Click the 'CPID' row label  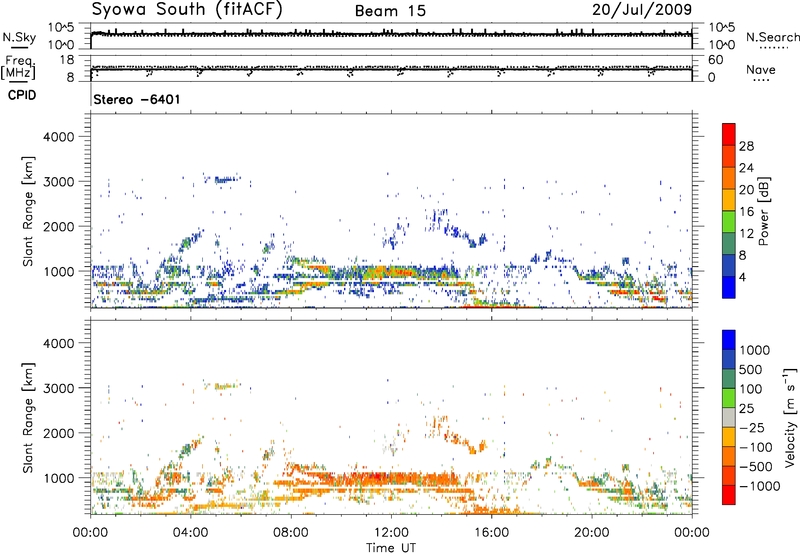point(22,95)
